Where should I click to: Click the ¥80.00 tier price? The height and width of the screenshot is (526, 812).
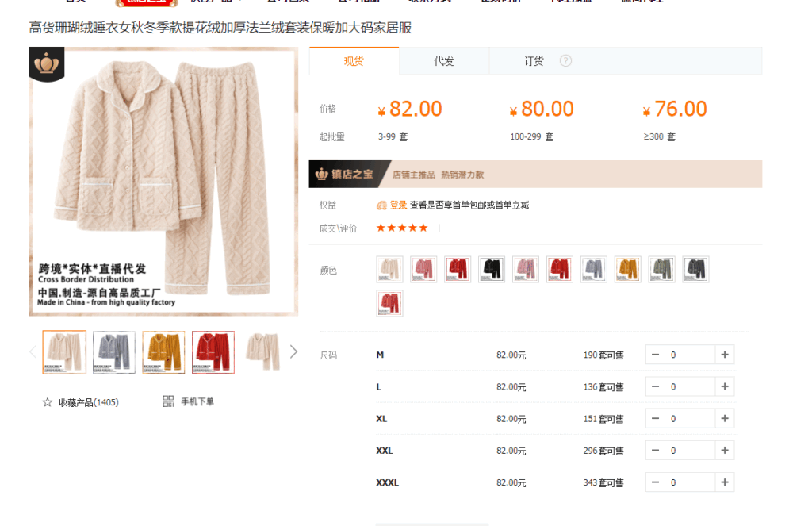pos(542,109)
